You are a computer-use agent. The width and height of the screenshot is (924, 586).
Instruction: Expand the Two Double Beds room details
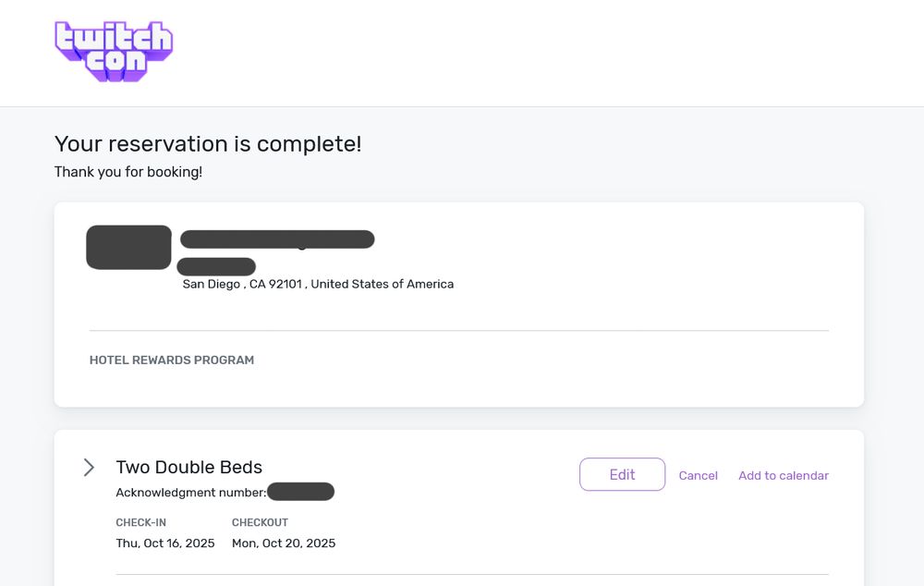pyautogui.click(x=89, y=468)
